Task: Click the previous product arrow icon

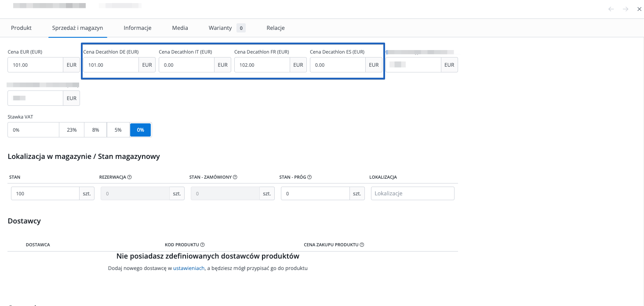Action: (x=611, y=9)
